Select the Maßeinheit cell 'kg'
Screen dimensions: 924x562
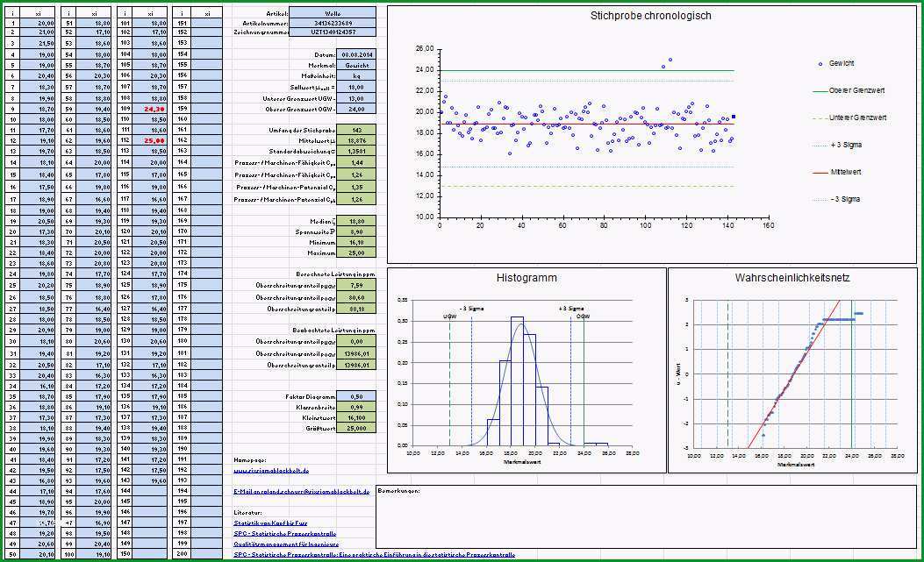click(356, 76)
